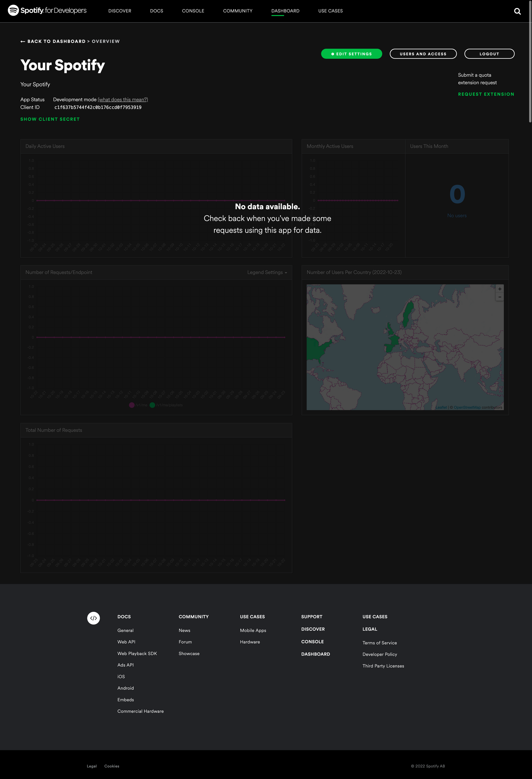Screen dimensions: 532x779
Task: Open News in footer Community
Action: 184,630
